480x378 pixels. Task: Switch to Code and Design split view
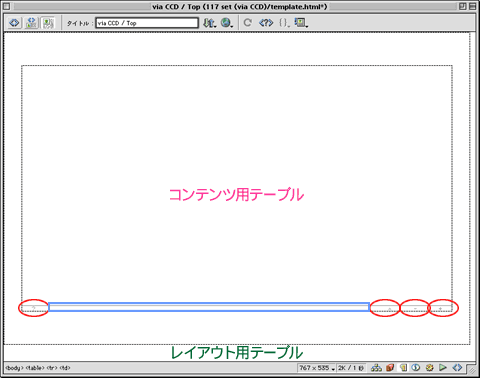(31, 23)
